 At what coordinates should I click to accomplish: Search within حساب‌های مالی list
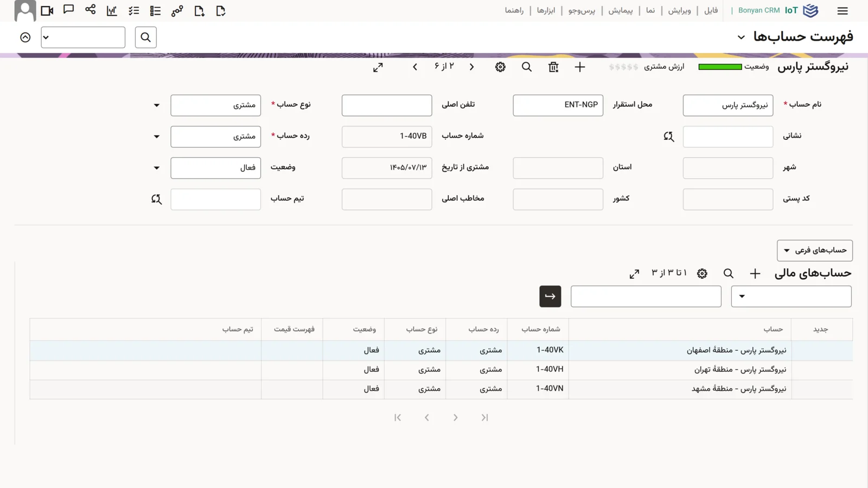coord(728,274)
